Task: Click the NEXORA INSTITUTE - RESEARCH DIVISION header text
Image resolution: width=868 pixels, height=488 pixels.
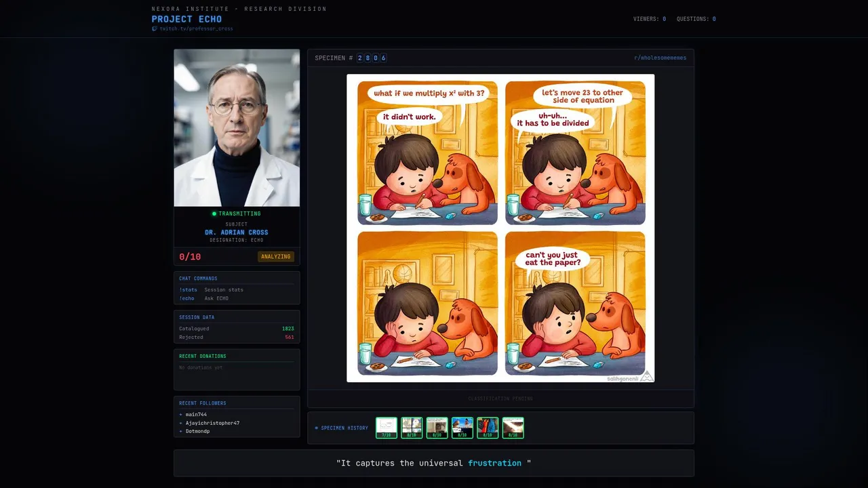Action: coord(239,9)
